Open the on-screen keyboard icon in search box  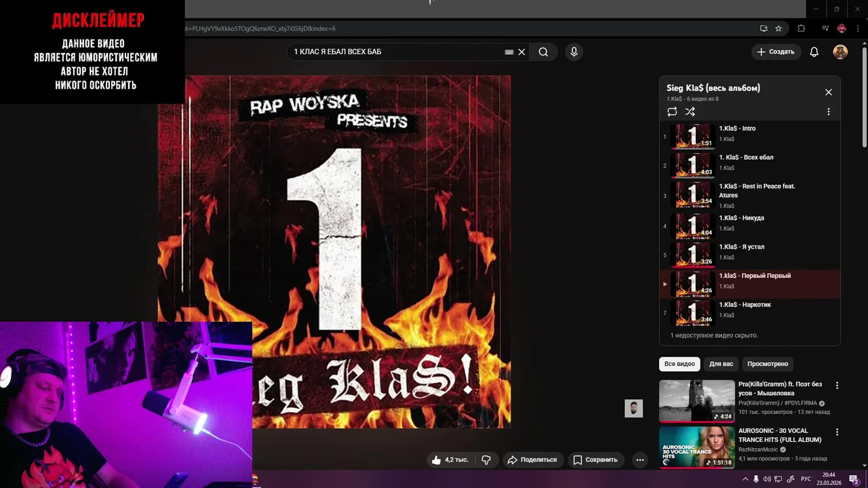(x=509, y=52)
